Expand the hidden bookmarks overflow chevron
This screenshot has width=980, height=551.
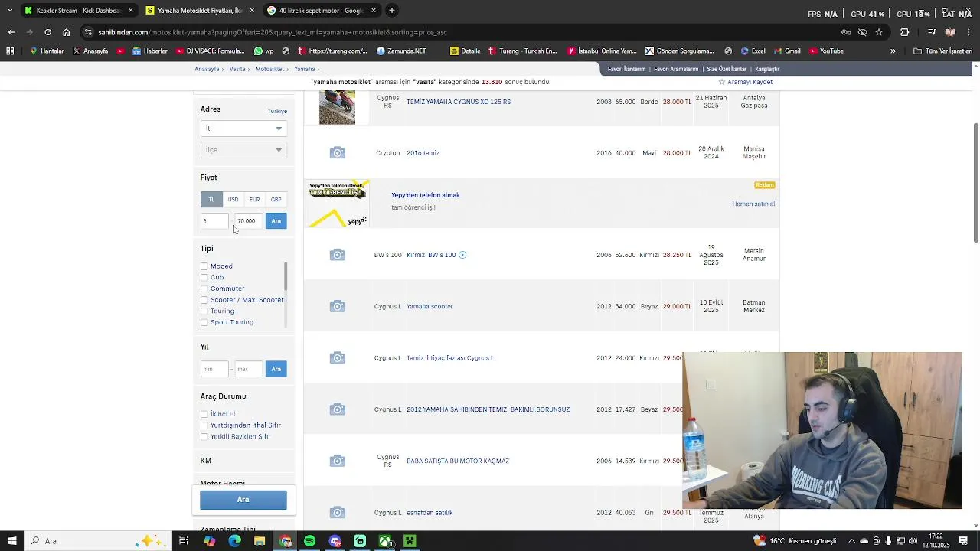893,51
